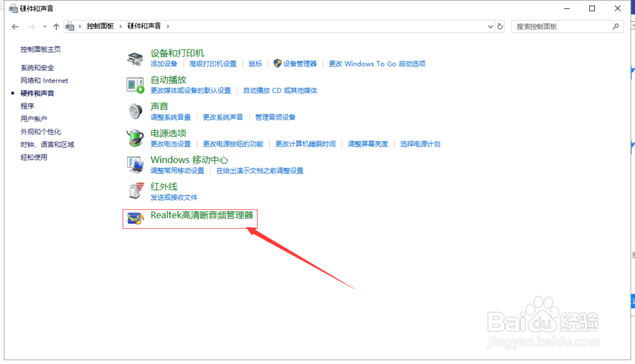
Task: Open 电源选项 heading
Action: tap(168, 133)
